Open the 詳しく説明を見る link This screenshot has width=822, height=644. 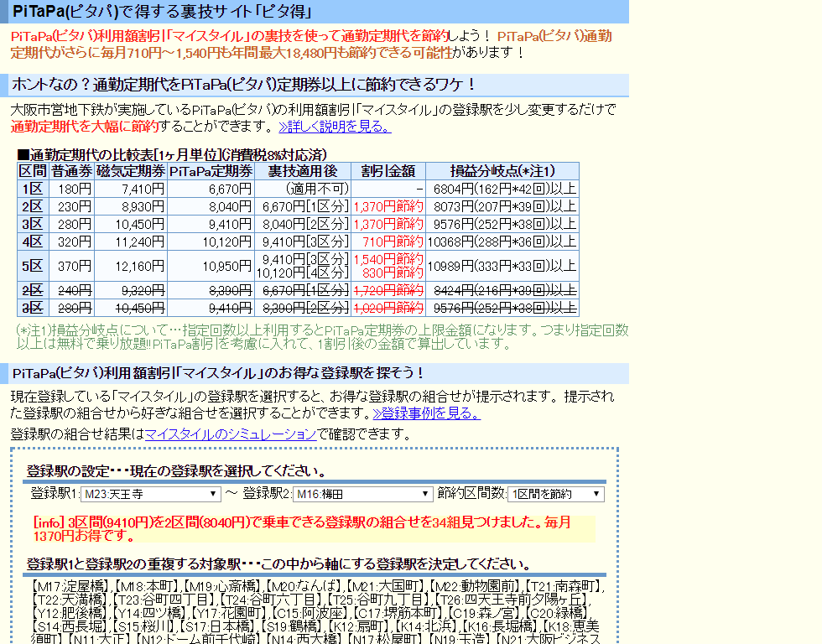335,127
